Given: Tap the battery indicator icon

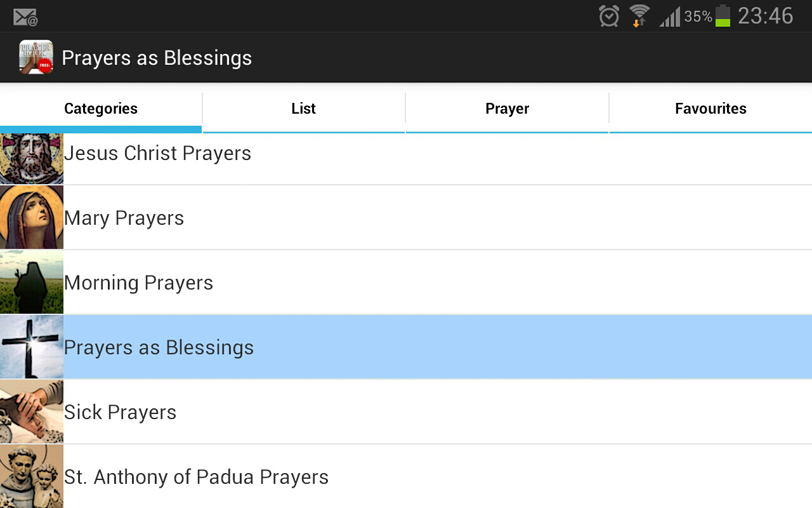Looking at the screenshot, I should pyautogui.click(x=723, y=16).
